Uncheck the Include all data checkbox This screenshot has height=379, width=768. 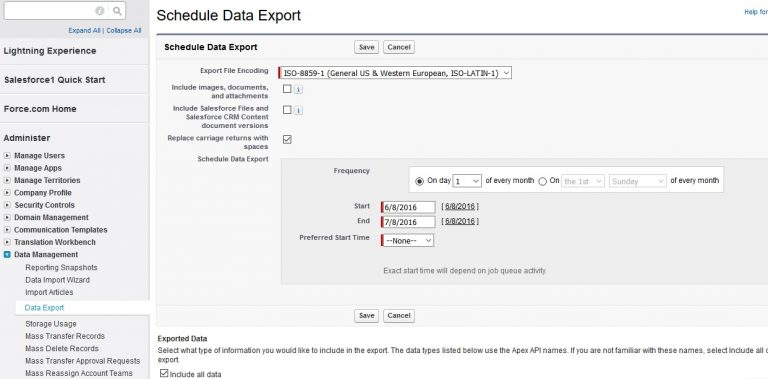coord(164,374)
